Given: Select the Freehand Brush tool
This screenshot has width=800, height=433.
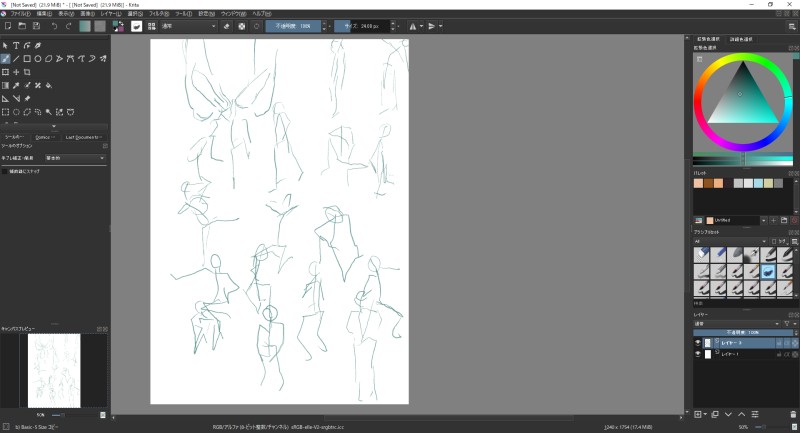Looking at the screenshot, I should point(6,58).
